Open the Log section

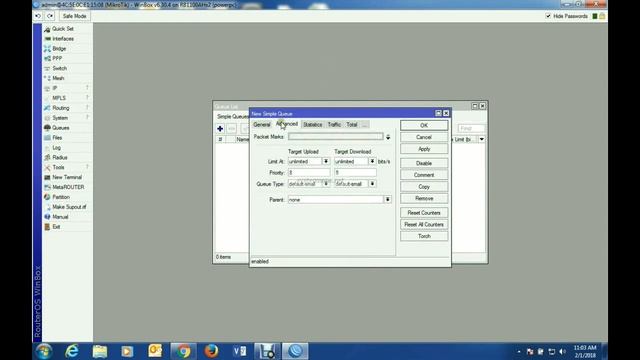56,147
